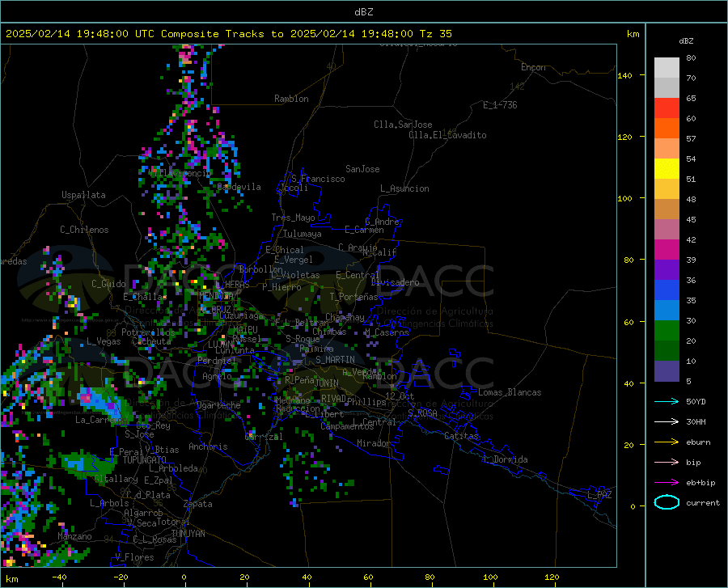This screenshot has width=728, height=588.
Task: Click the 'Clla.El_Cavadito' map label
Action: coord(447,135)
